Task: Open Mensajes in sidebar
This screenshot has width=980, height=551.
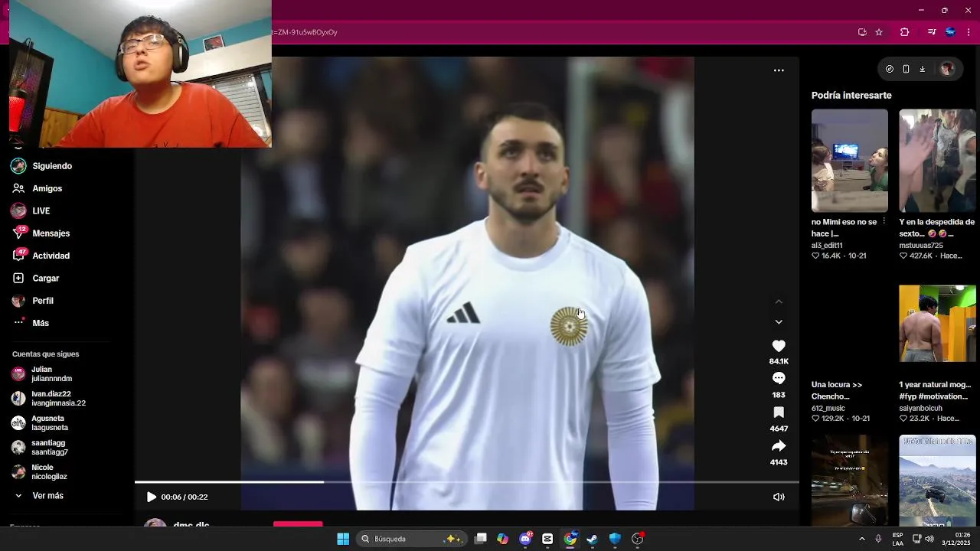Action: pos(51,233)
